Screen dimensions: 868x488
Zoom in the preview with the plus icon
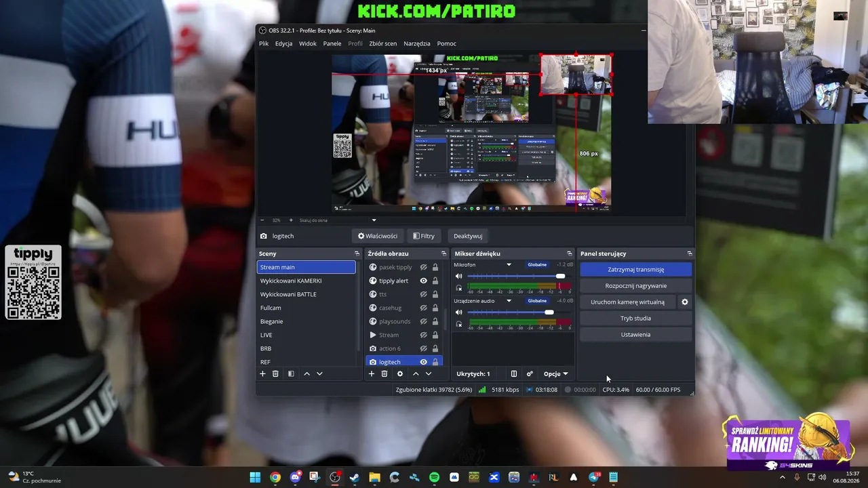point(291,220)
